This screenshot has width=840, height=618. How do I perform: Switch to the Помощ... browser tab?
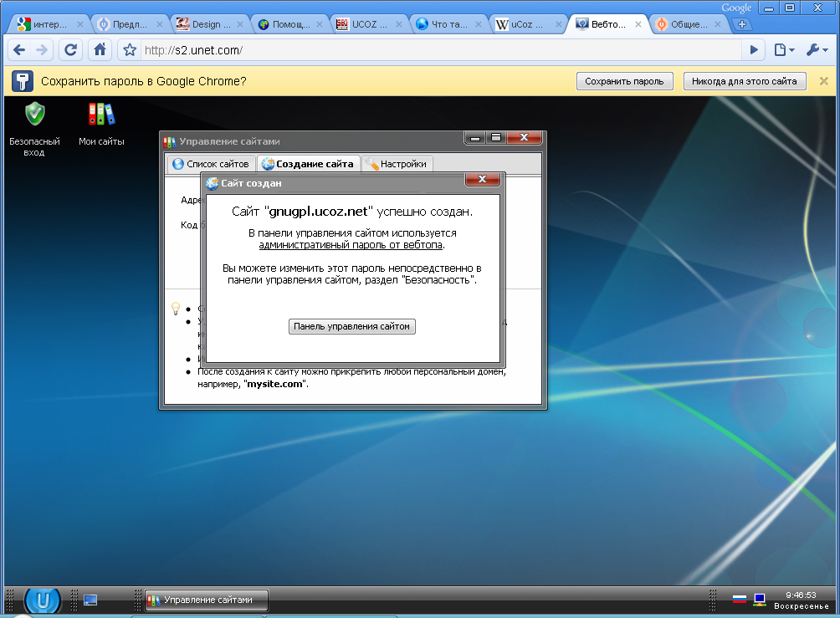289,24
